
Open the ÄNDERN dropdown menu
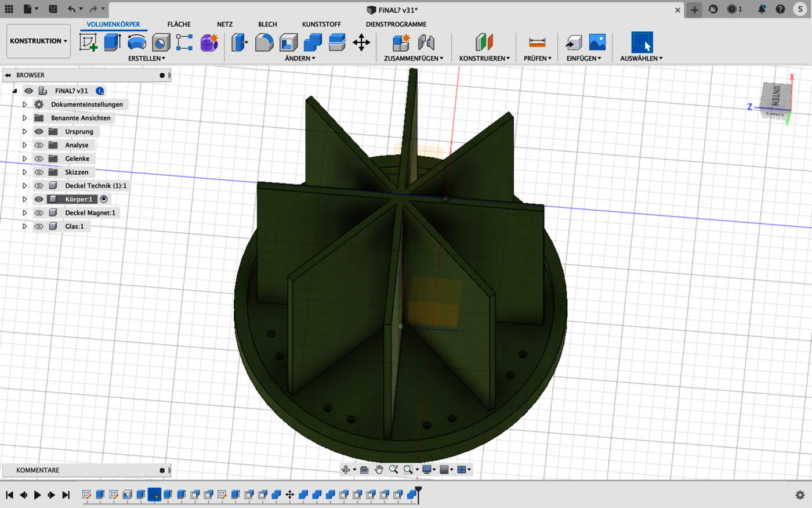[300, 58]
